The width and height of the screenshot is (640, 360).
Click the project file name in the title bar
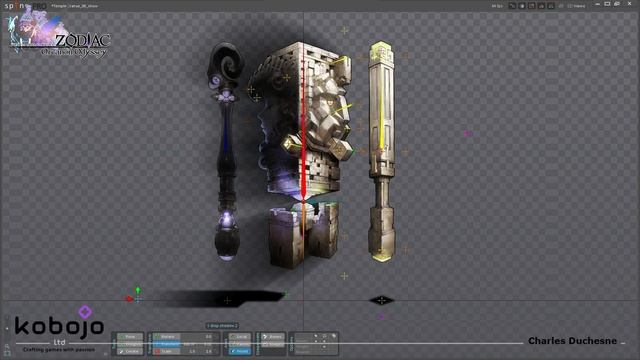74,6
